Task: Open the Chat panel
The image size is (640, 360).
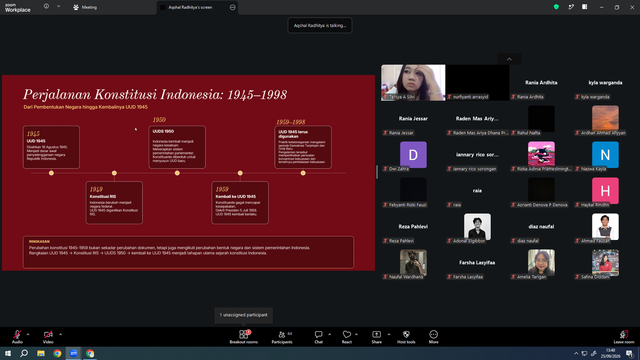Action: pos(318,337)
